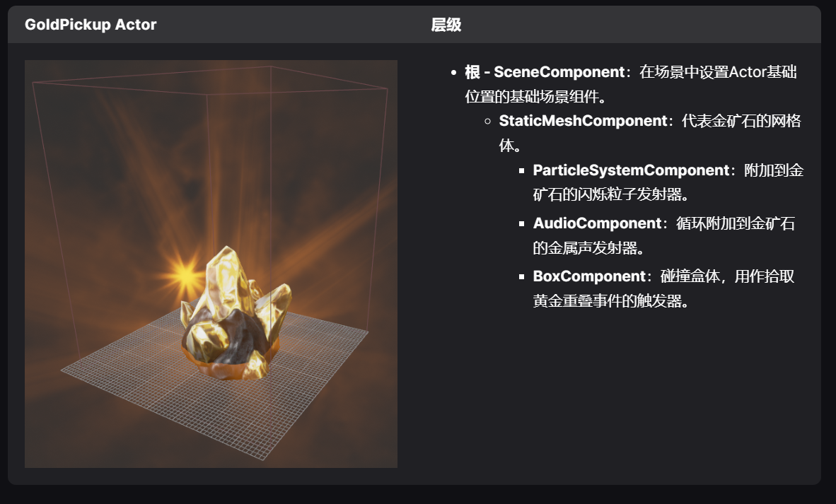
Task: Click the filled bullet before 根 - SceneComponent
Action: [x=454, y=73]
